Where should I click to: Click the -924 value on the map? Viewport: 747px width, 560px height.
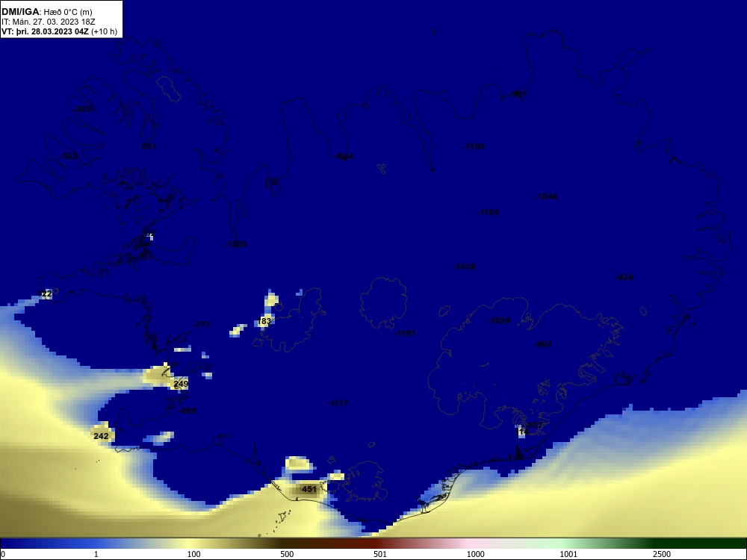coord(624,277)
